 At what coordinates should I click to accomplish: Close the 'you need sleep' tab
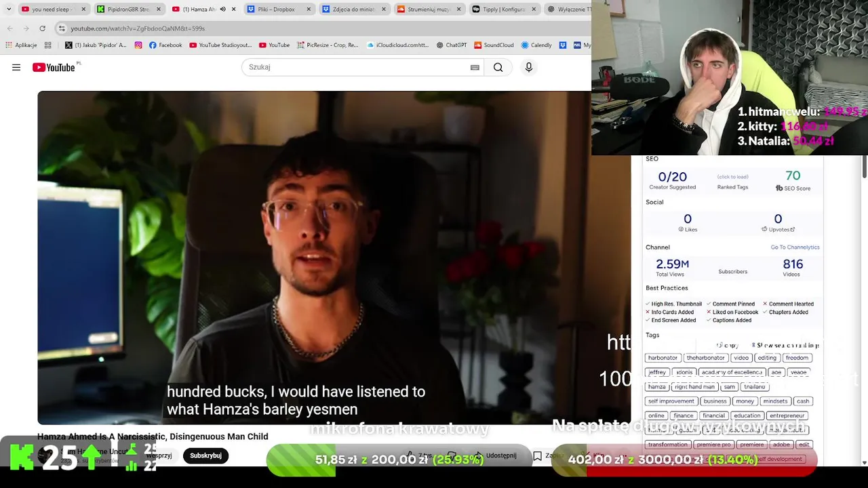pos(84,9)
